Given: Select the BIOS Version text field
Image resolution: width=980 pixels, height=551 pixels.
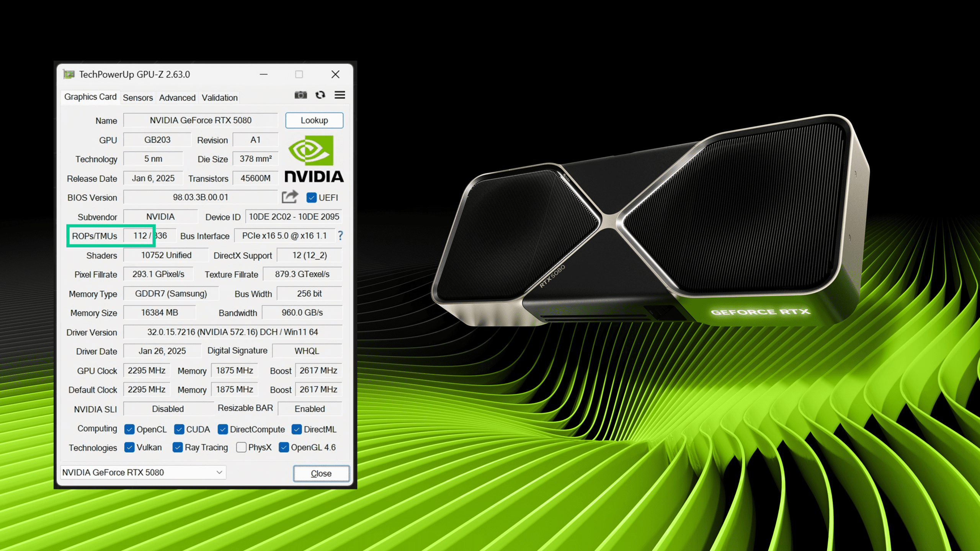Looking at the screenshot, I should coord(201,197).
